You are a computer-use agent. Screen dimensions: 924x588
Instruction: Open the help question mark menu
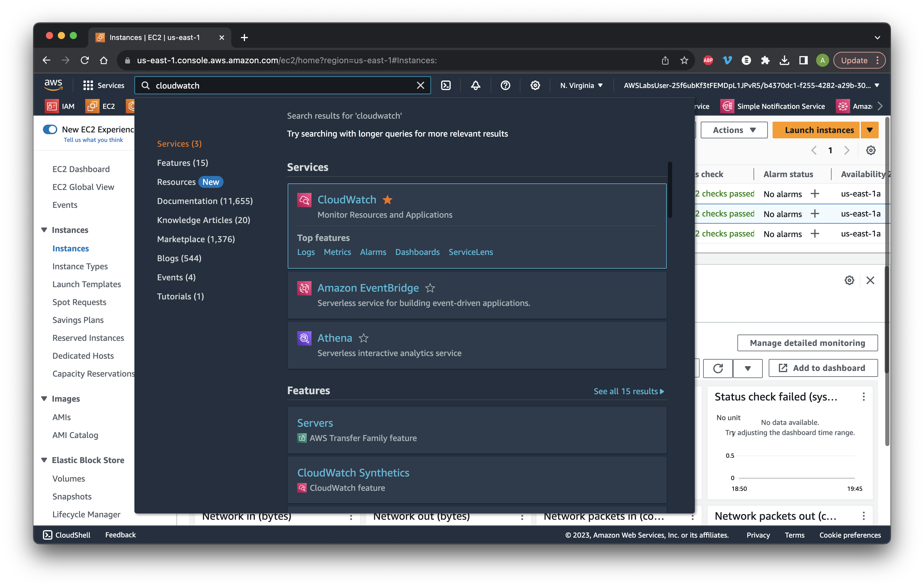pyautogui.click(x=505, y=85)
